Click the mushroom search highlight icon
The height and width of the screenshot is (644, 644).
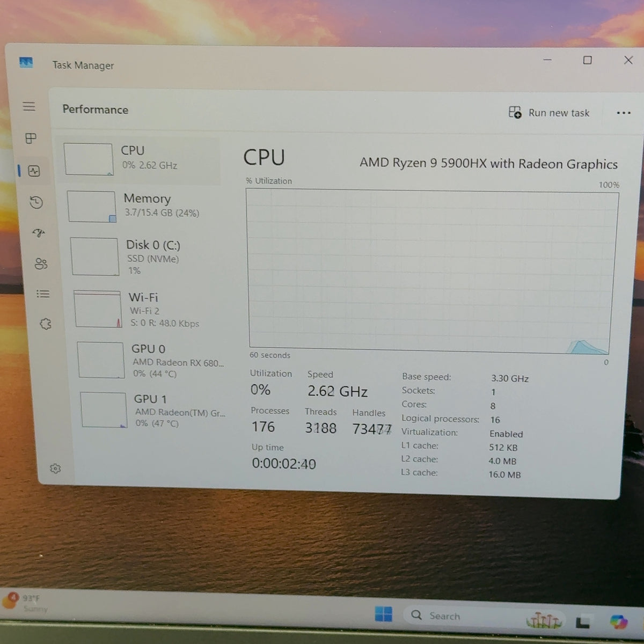click(x=544, y=621)
